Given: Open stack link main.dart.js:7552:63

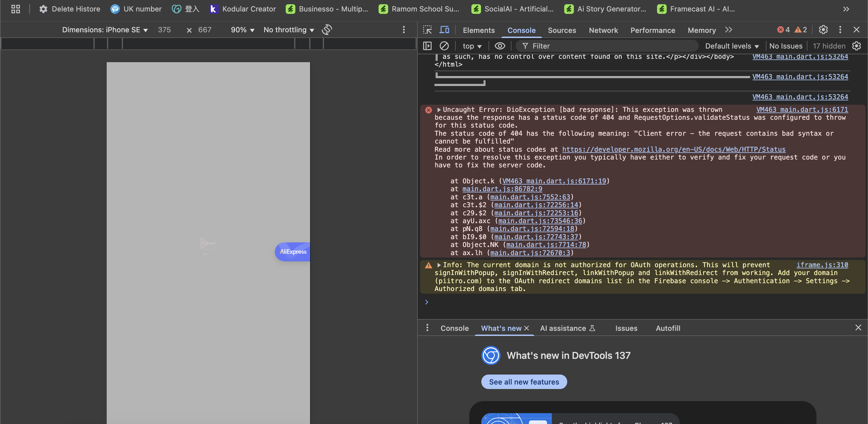Looking at the screenshot, I should (530, 197).
